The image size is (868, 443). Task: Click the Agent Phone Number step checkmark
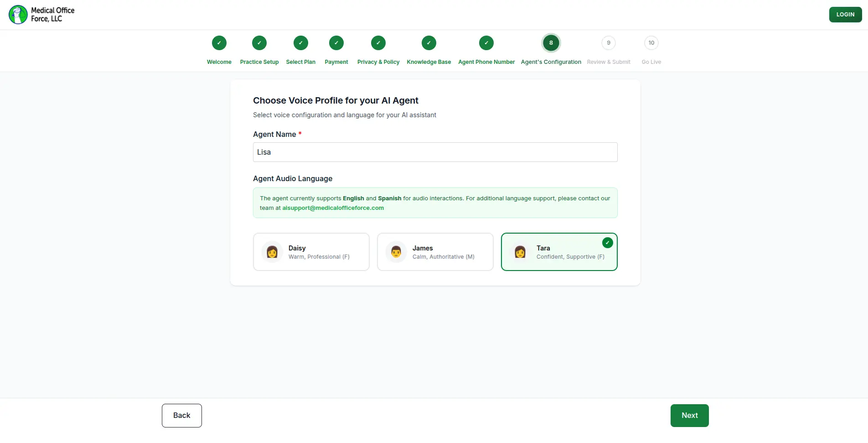click(x=486, y=43)
